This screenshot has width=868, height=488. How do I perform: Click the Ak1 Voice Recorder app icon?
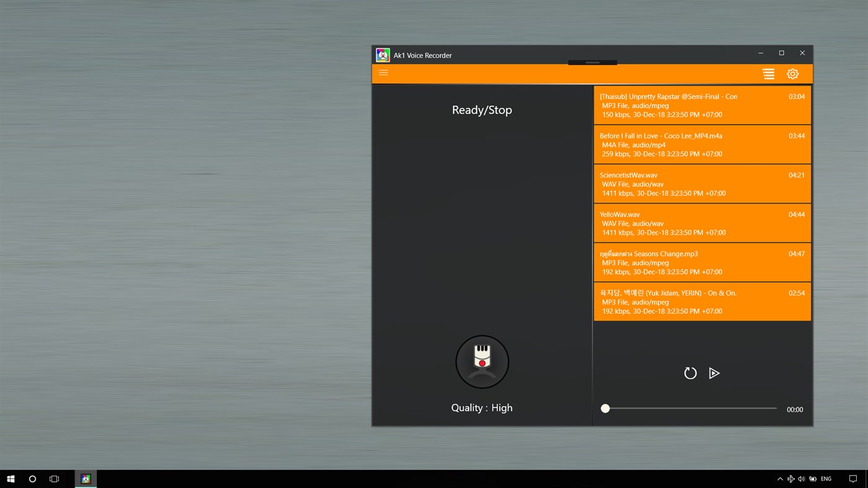click(382, 55)
